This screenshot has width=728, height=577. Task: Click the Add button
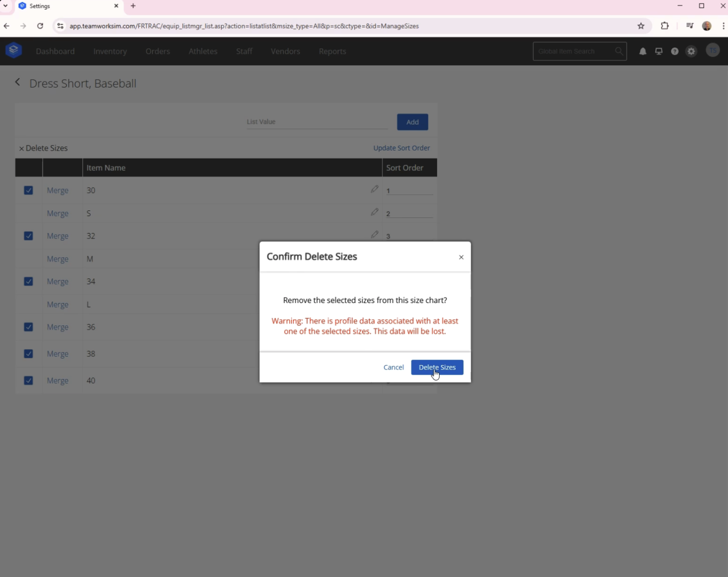click(412, 122)
